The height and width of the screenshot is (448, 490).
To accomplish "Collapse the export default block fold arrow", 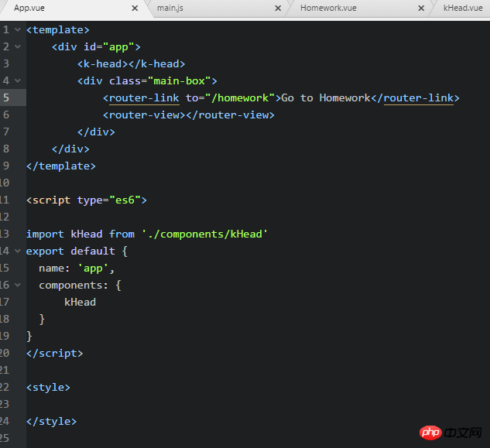I will click(x=17, y=251).
